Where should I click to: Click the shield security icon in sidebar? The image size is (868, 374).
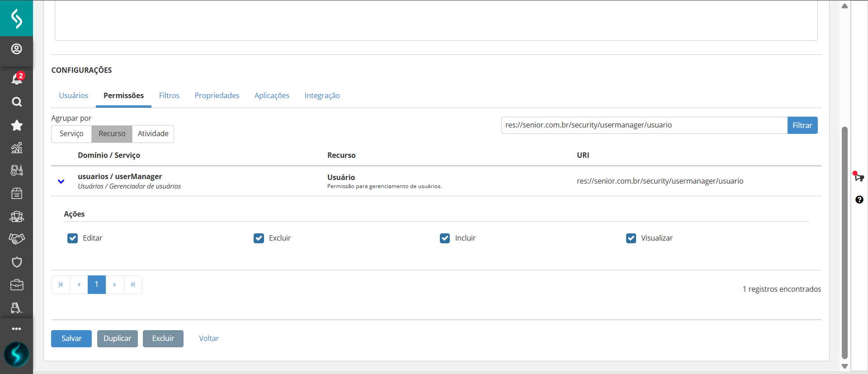pyautogui.click(x=17, y=262)
